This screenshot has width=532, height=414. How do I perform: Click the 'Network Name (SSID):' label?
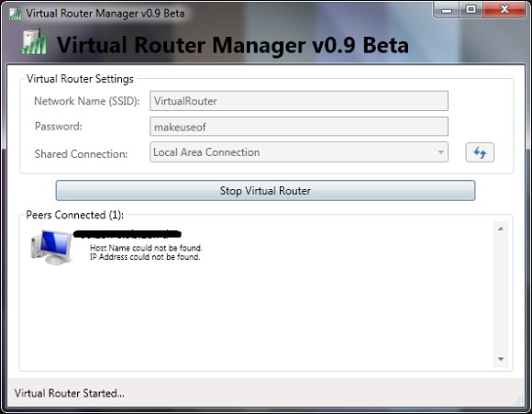point(87,101)
